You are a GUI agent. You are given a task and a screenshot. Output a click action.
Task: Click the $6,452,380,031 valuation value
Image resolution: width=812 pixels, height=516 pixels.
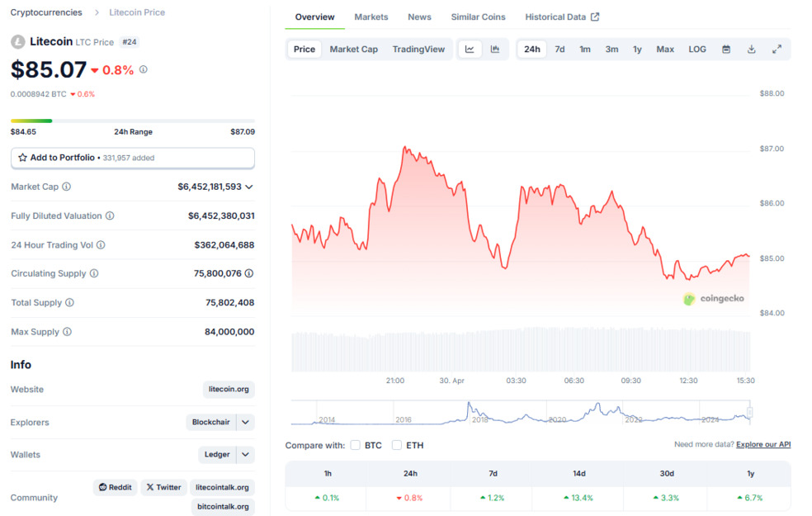[221, 215]
